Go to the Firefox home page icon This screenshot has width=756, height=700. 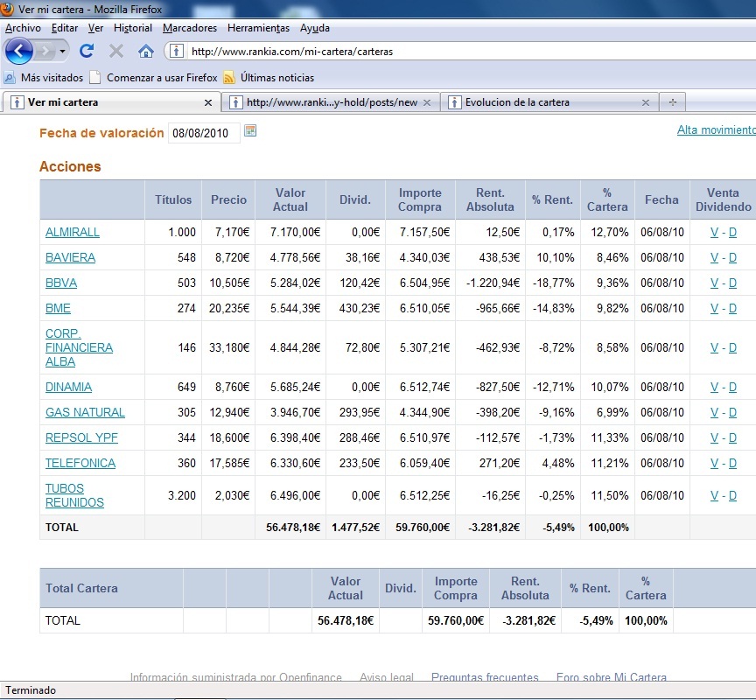pyautogui.click(x=146, y=51)
